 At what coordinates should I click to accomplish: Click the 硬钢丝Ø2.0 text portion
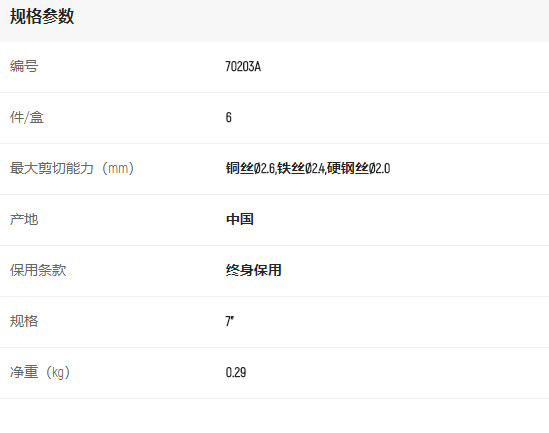click(359, 168)
